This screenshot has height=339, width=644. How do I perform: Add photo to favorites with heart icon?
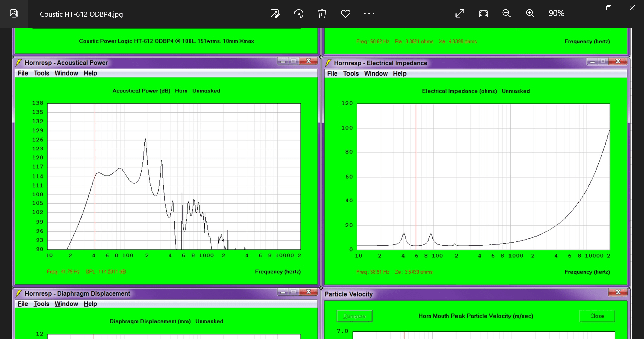(x=345, y=14)
